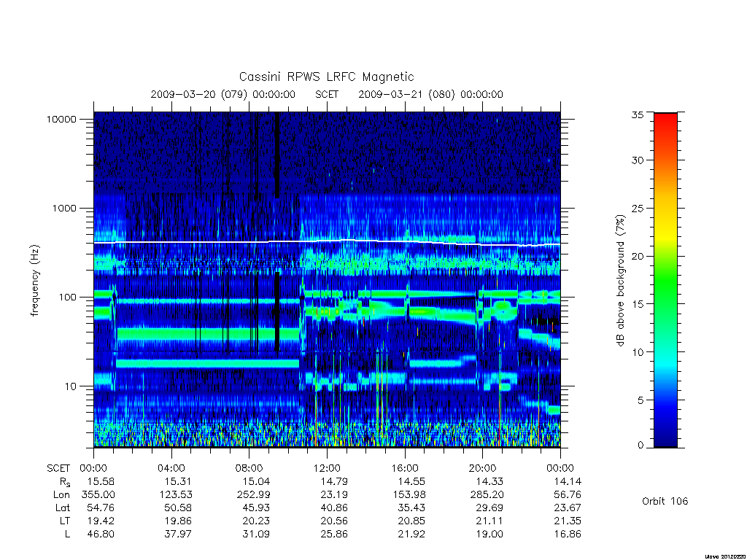Screen dimensions: 747x560
Task: Click the Lat value 54.76
Action: pyautogui.click(x=101, y=508)
